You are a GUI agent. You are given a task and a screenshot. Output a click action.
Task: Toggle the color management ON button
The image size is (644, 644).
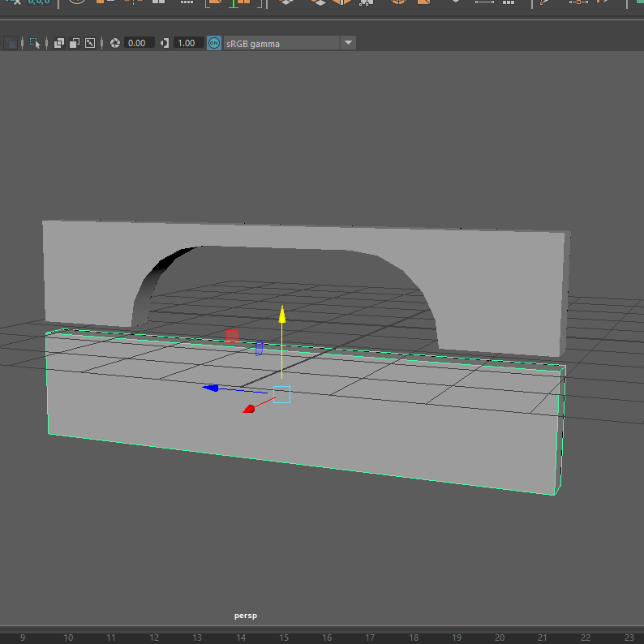[x=214, y=43]
